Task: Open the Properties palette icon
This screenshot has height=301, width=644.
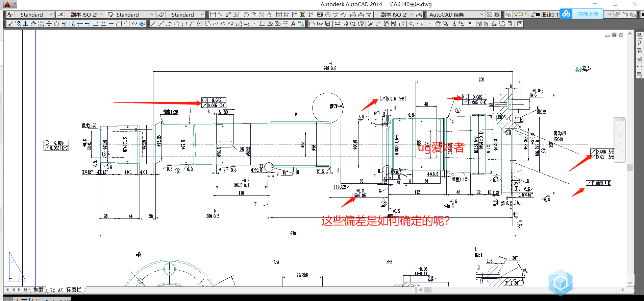Action: pos(471,24)
